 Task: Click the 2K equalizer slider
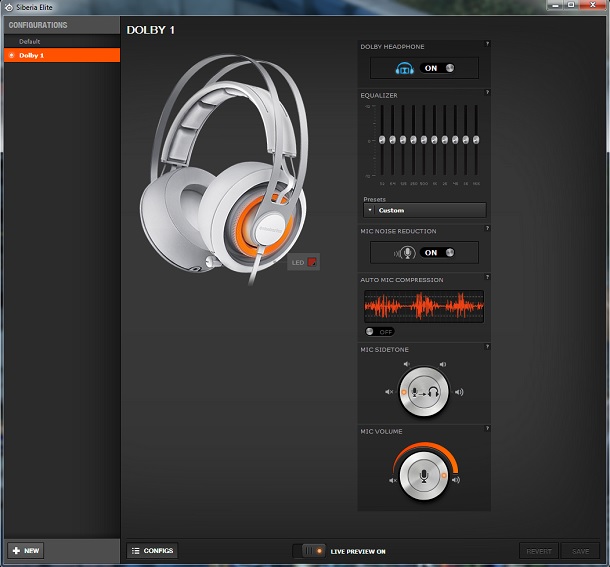(445, 140)
